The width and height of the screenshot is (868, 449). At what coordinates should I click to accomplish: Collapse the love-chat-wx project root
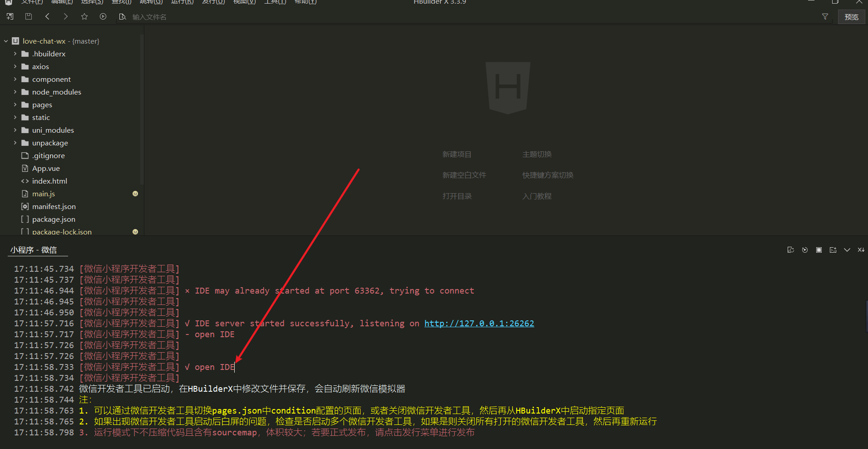(6, 41)
